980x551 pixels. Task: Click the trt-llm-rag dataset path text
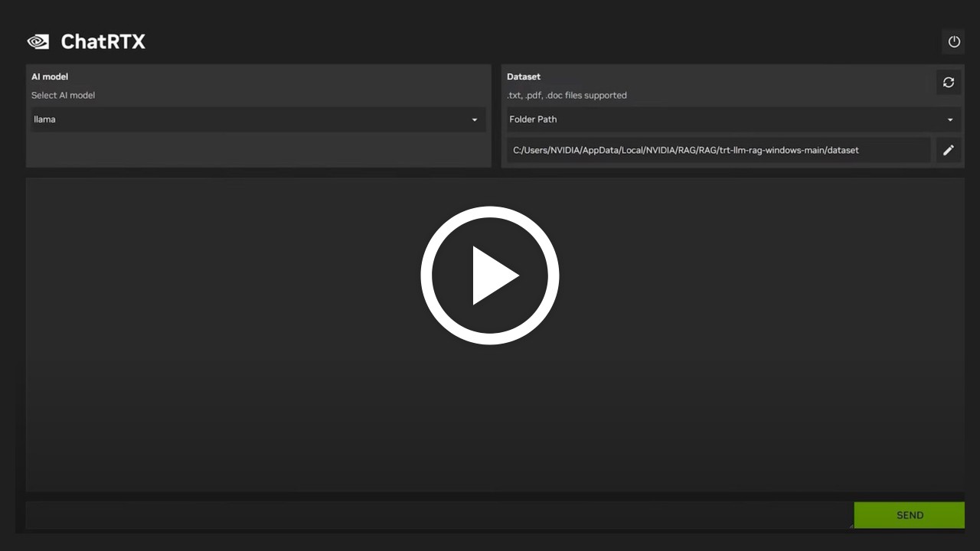point(685,150)
